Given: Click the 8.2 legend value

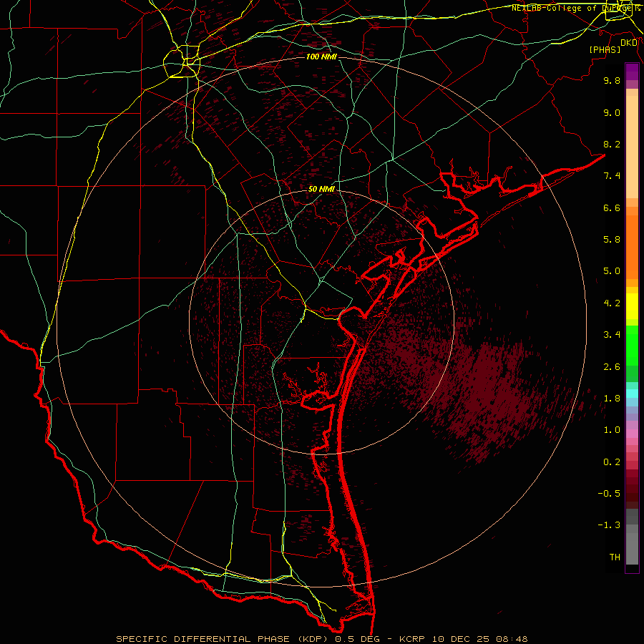Looking at the screenshot, I should pos(612,144).
